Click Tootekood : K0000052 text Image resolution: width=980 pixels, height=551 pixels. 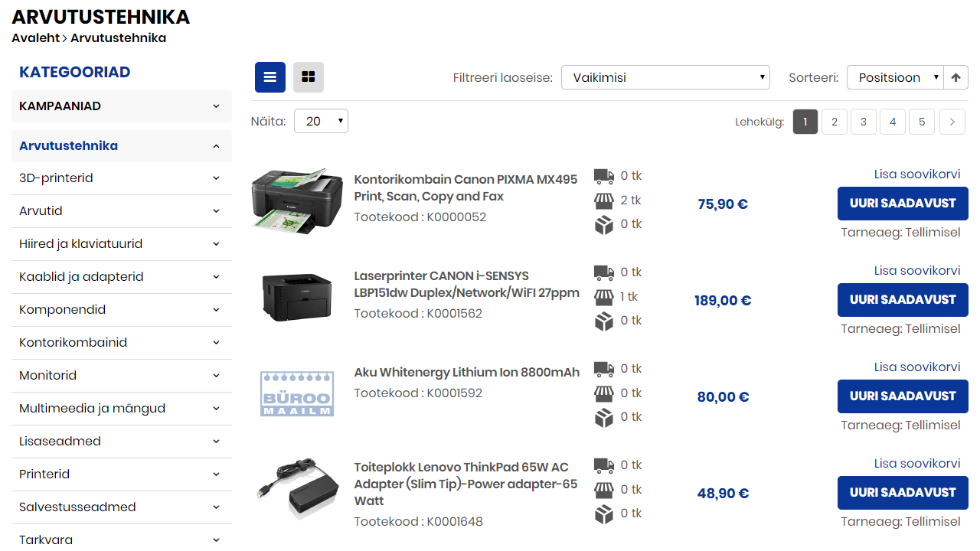(x=420, y=217)
